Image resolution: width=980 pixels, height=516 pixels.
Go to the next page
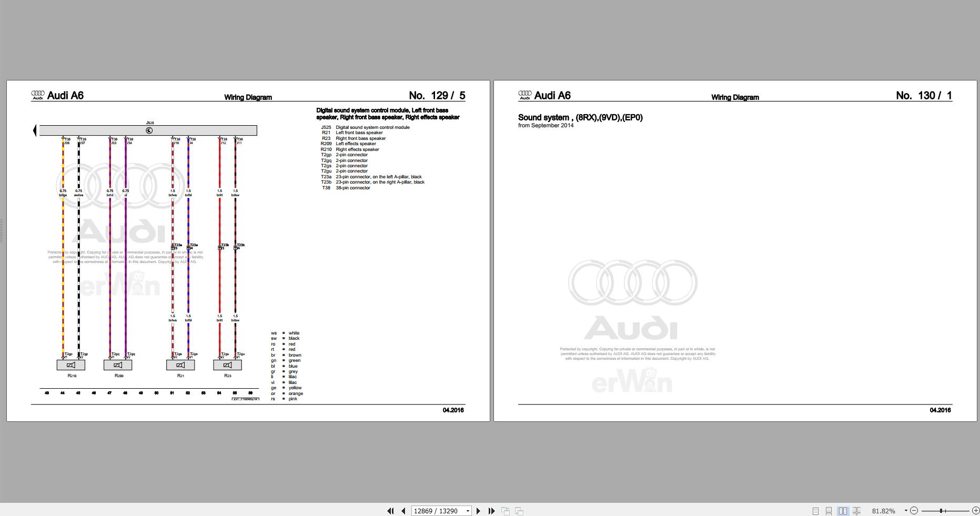(478, 511)
